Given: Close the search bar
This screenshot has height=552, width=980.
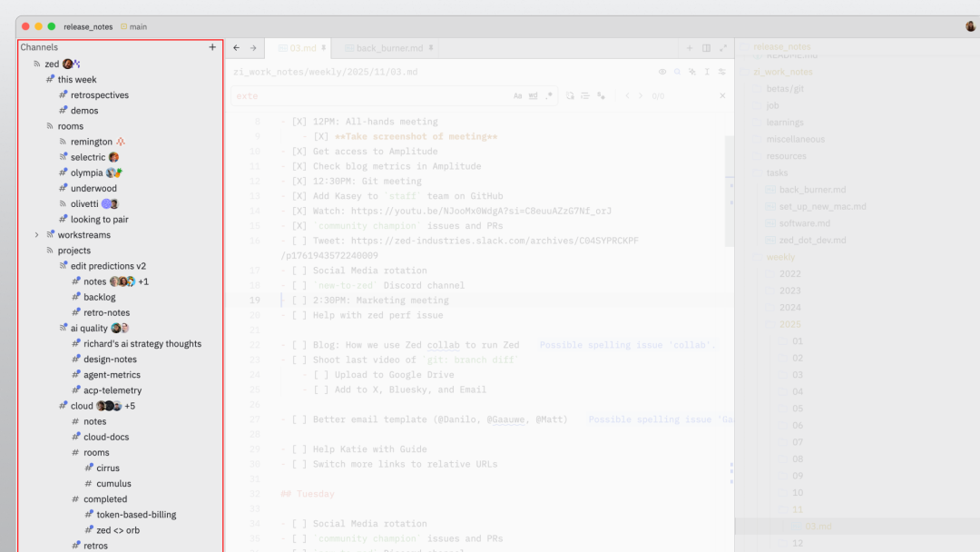Looking at the screenshot, I should click(722, 95).
